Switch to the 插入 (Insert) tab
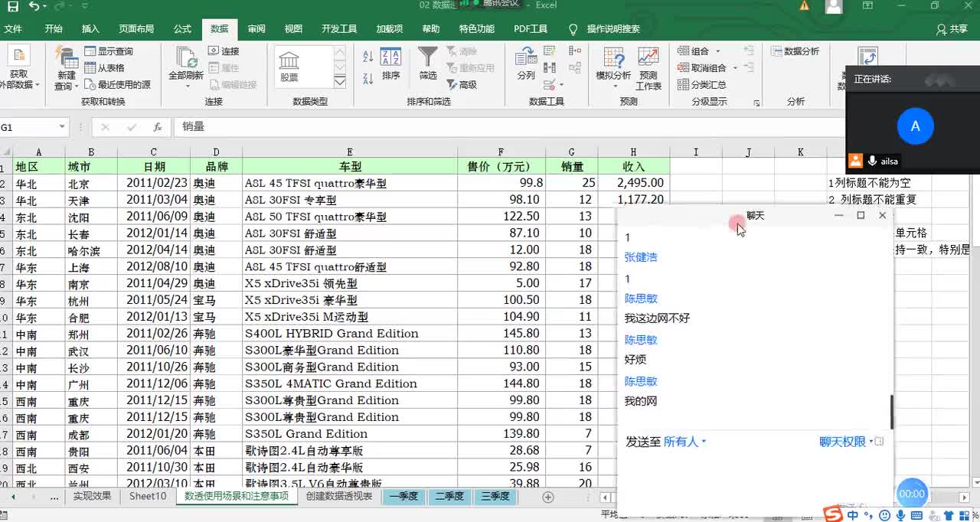The height and width of the screenshot is (522, 980). 90,29
